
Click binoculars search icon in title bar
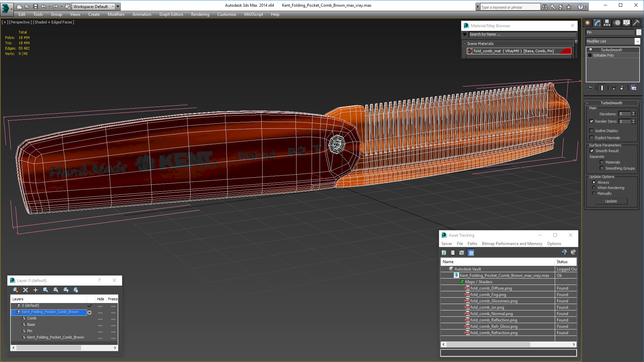545,7
